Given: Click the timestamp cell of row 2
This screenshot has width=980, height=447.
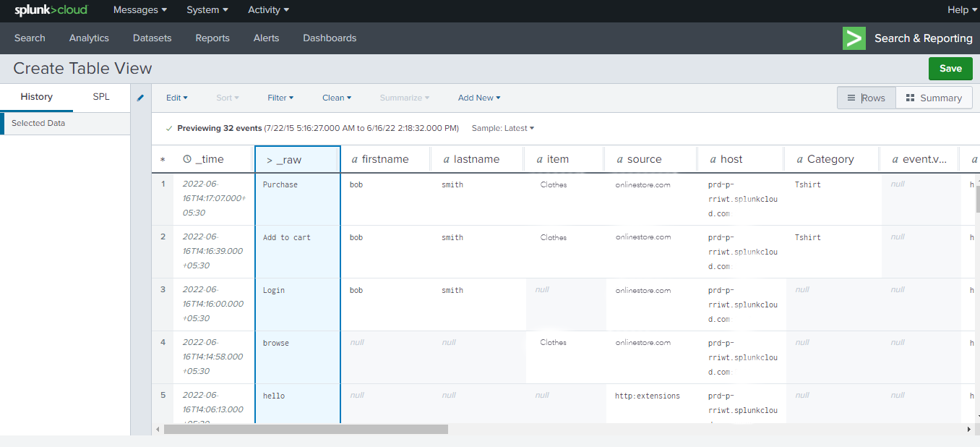Looking at the screenshot, I should pos(213,251).
